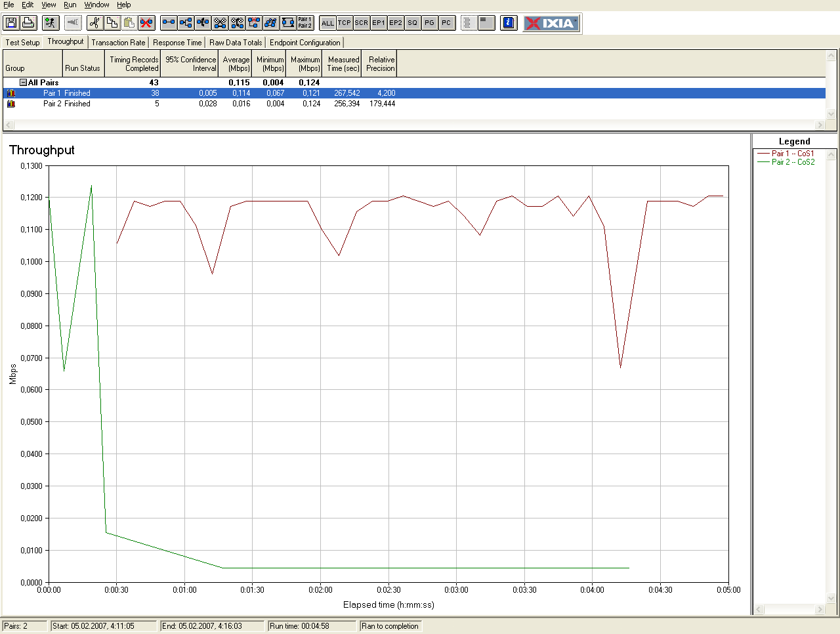
Task: Collapse the All Pairs group
Action: click(x=23, y=83)
